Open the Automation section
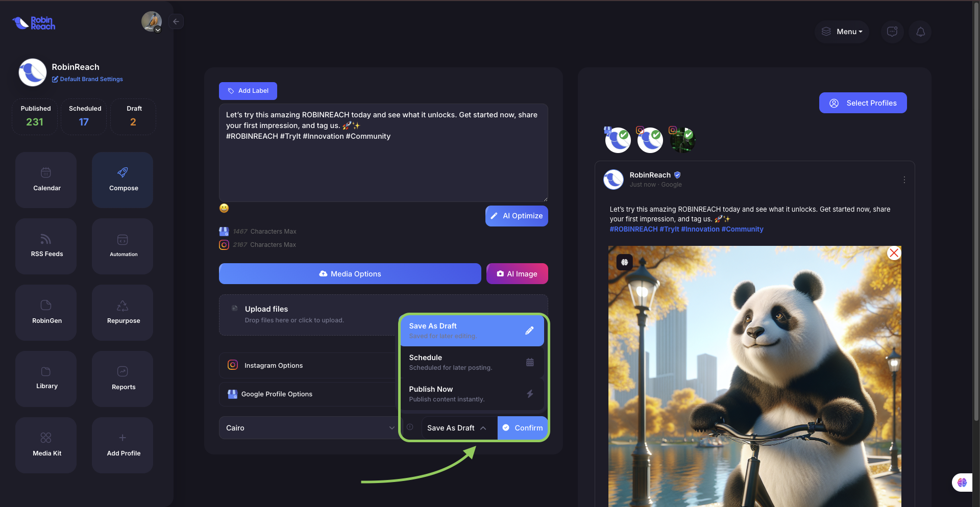 (122, 246)
